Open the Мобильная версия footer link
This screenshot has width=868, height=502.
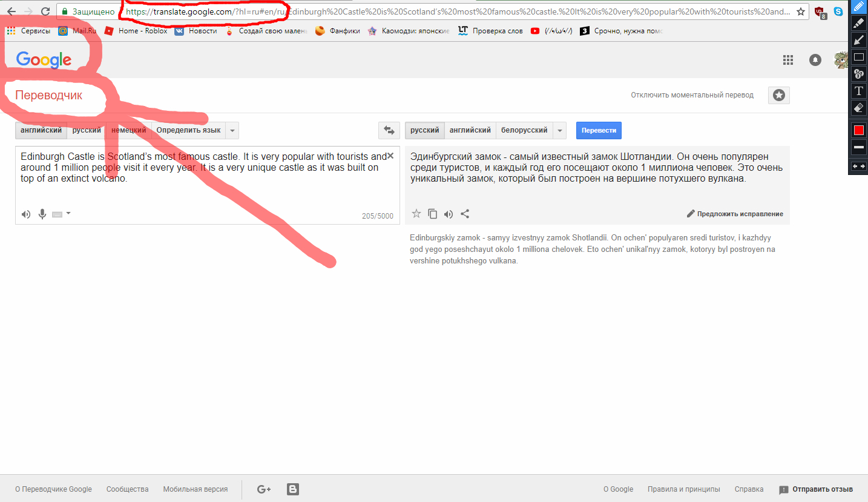coord(196,489)
